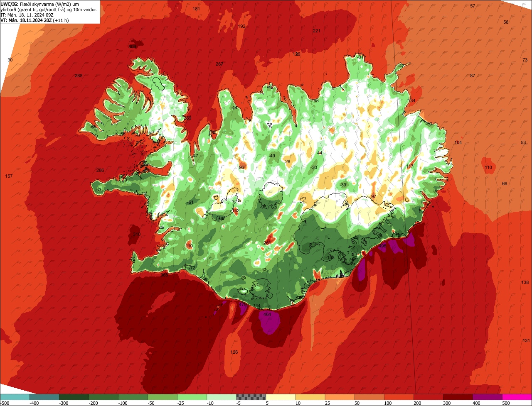
Task: Select the magenta legend swatch right of 500
Action: pyautogui.click(x=517, y=397)
